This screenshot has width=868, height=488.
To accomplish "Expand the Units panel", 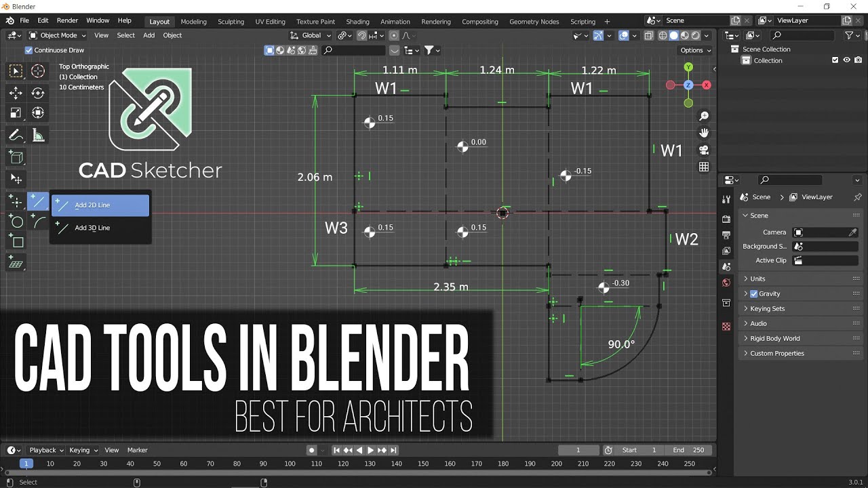I will pyautogui.click(x=800, y=279).
